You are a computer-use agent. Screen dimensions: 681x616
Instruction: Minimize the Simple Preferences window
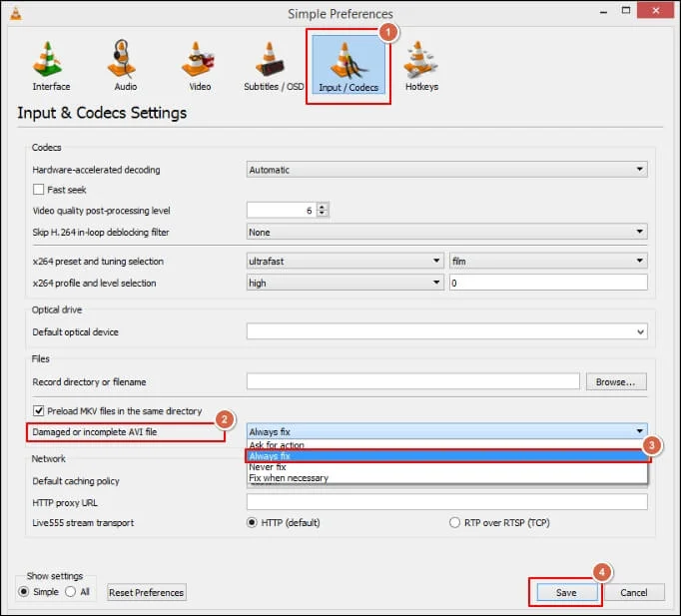603,11
